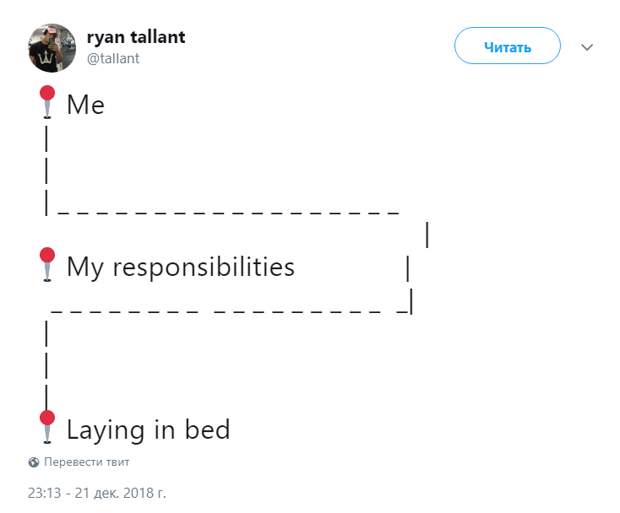Click the @tallant username handle

point(113,59)
